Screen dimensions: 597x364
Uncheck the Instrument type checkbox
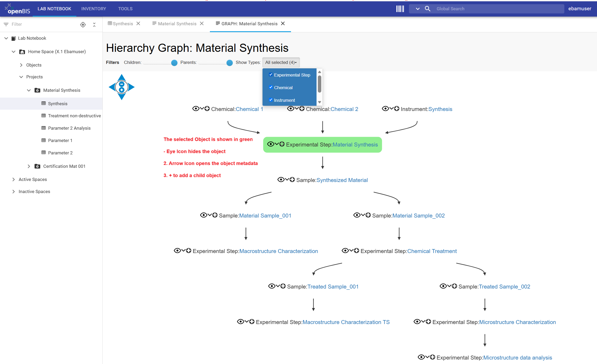[271, 100]
